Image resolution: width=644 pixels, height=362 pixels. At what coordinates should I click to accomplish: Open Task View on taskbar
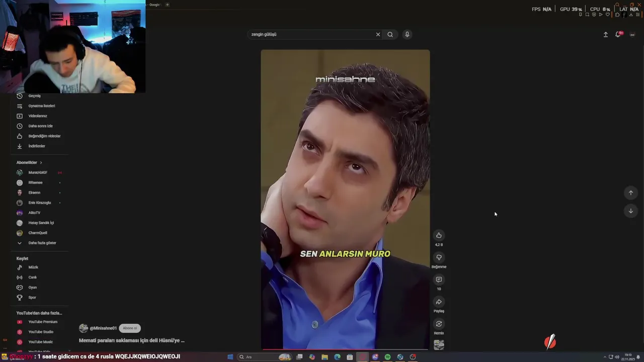[x=299, y=357]
